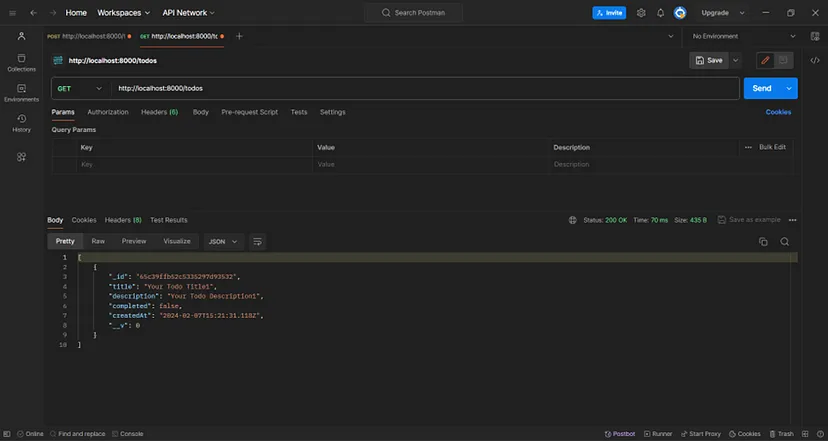
Task: Expand the Save options arrow
Action: [735, 60]
